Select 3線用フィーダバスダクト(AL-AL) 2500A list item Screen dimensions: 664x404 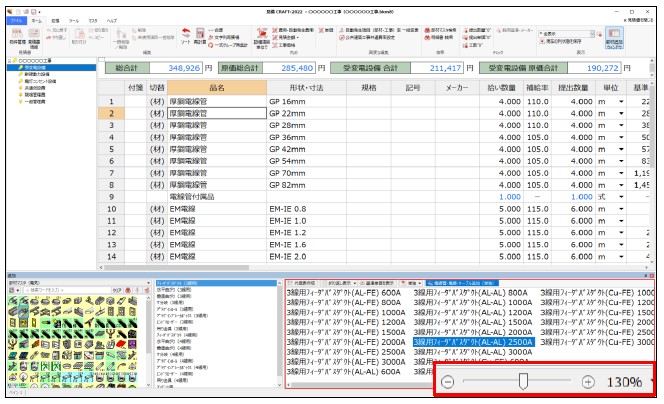[x=473, y=341]
